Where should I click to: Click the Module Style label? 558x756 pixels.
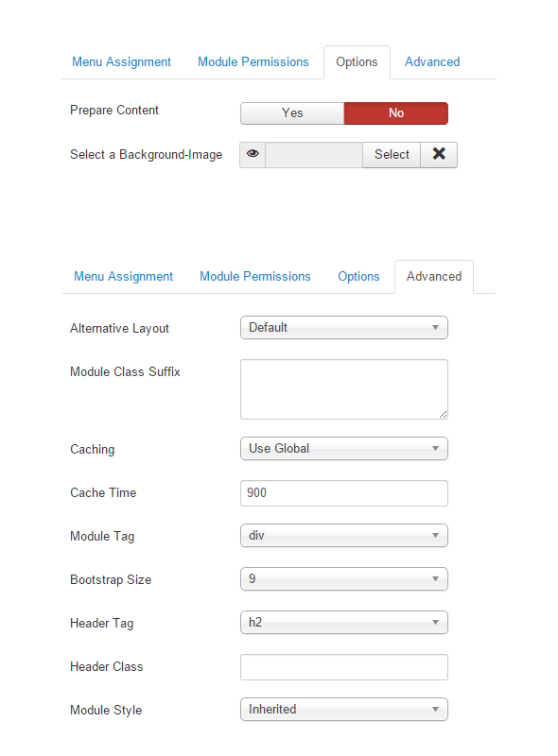106,711
